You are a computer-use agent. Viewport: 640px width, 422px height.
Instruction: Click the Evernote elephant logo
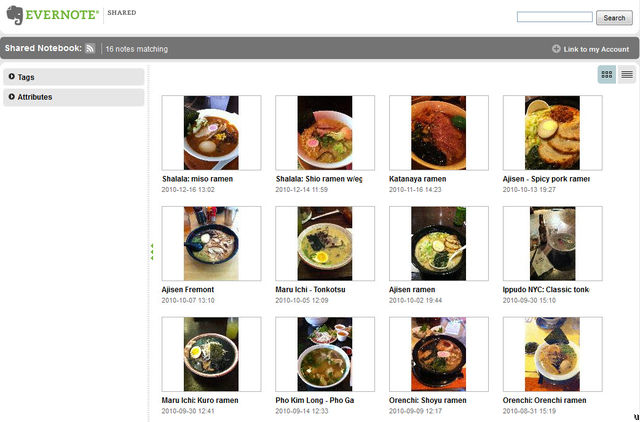point(14,14)
